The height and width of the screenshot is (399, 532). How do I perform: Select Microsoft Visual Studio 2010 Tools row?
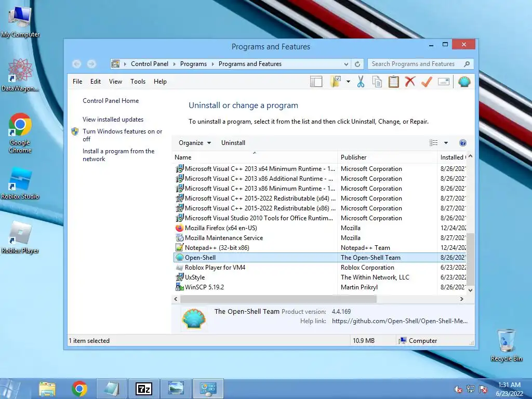click(x=320, y=218)
